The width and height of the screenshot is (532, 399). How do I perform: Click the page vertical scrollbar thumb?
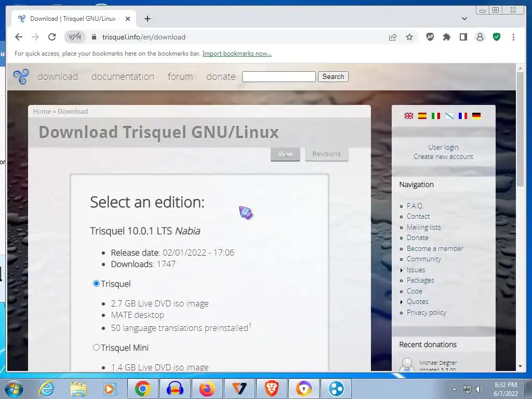pos(520,129)
